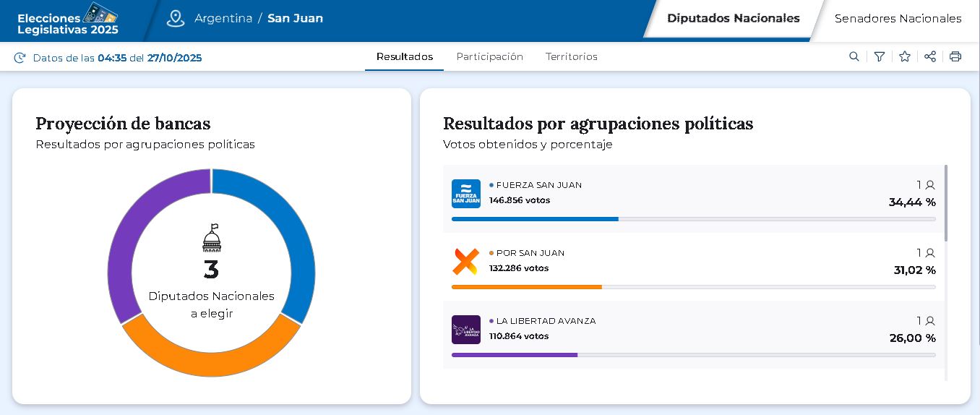
Task: Select the Resultados tab
Action: tap(405, 56)
